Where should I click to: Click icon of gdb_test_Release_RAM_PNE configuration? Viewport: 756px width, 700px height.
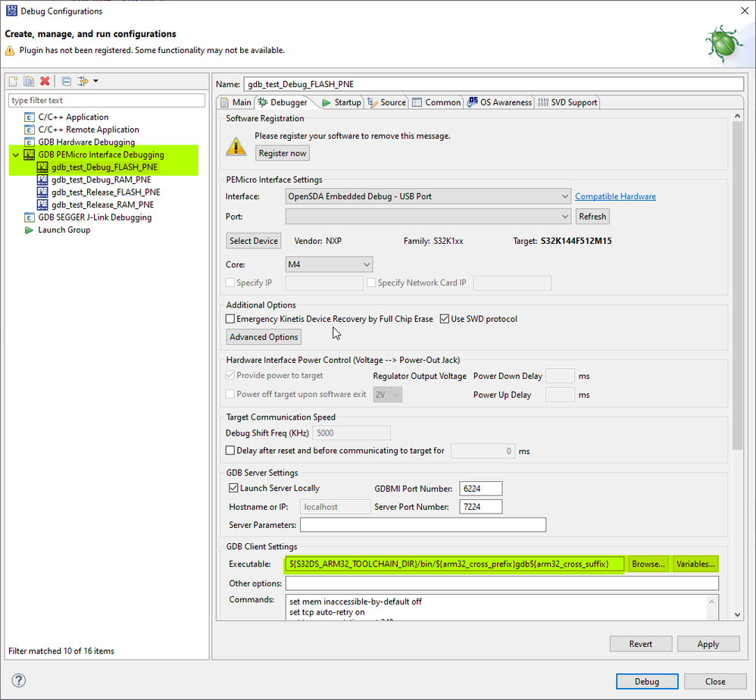[42, 205]
